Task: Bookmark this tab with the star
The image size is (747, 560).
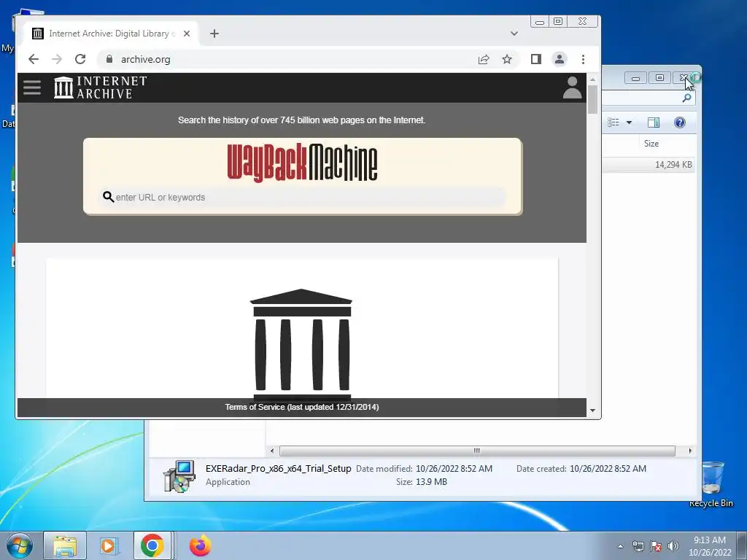Action: pos(507,59)
